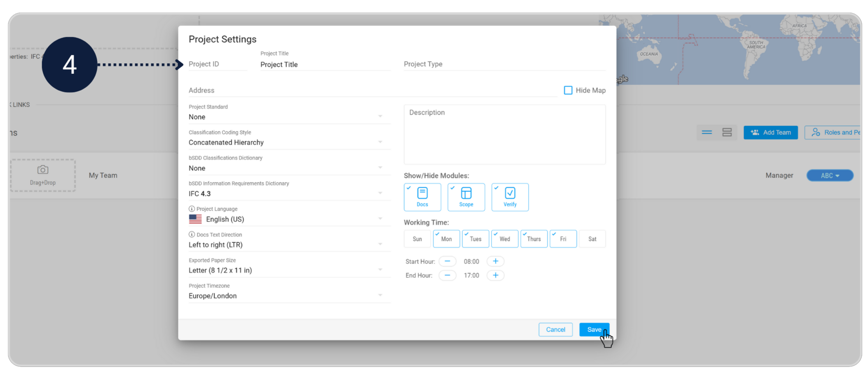Check the Hide Map checkbox
The width and height of the screenshot is (868, 374).
coord(568,90)
